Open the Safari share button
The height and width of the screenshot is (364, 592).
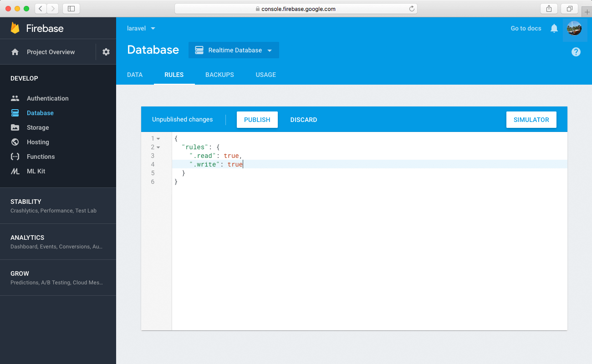(x=549, y=8)
